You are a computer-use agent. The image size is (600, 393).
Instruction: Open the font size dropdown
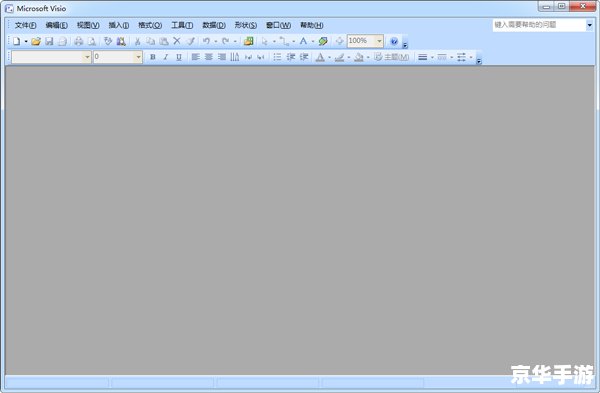tap(138, 57)
